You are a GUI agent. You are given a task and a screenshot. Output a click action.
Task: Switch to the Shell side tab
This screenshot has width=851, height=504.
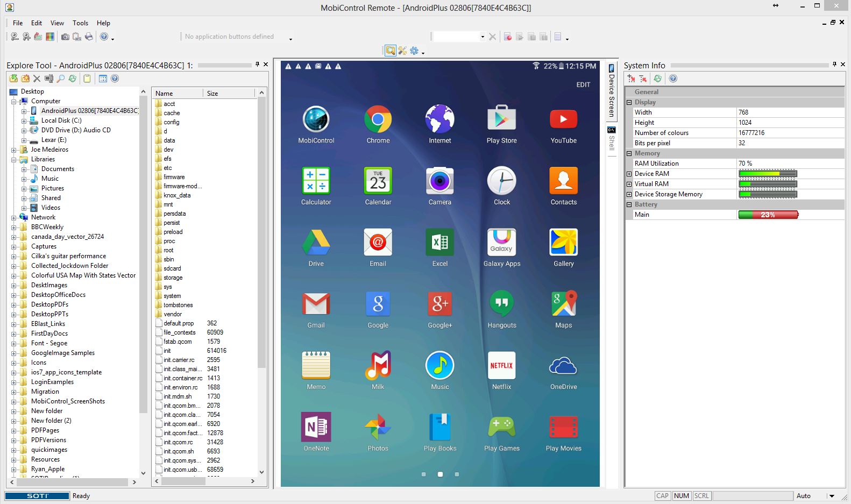[612, 139]
